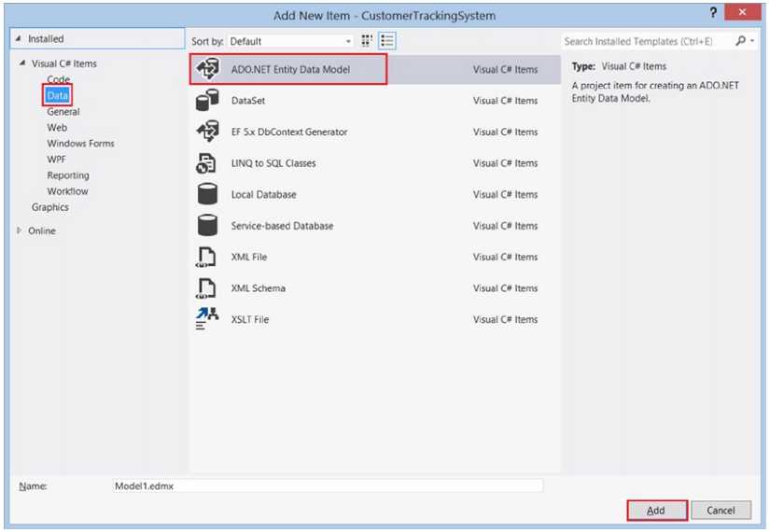The image size is (770, 532).
Task: Collapse the Installed section
Action: [x=18, y=39]
